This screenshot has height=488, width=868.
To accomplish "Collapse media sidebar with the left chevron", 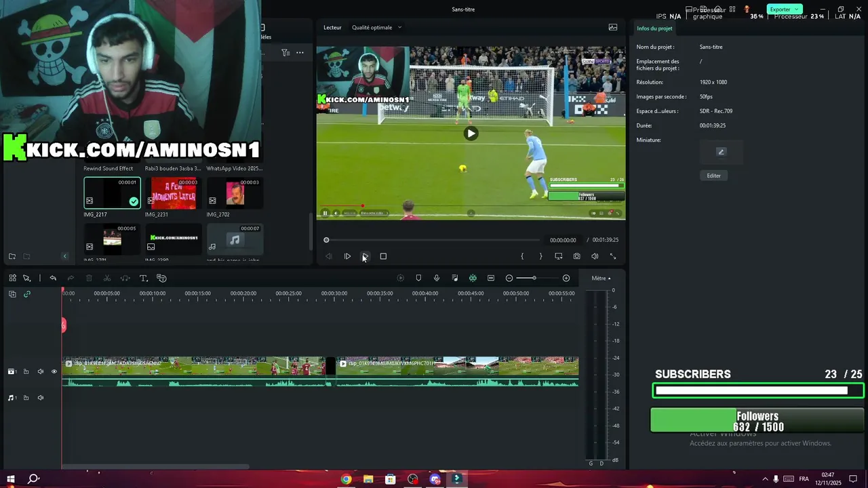I will pyautogui.click(x=65, y=256).
